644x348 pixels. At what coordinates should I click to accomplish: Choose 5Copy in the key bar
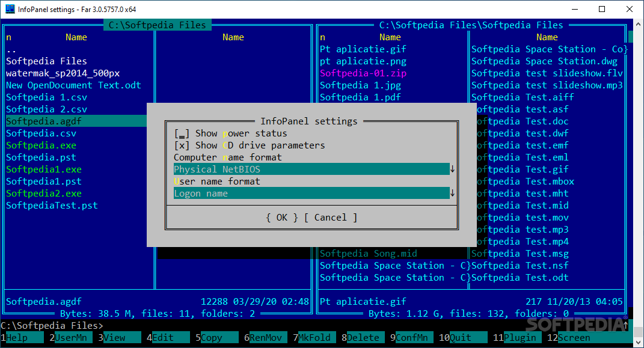217,338
